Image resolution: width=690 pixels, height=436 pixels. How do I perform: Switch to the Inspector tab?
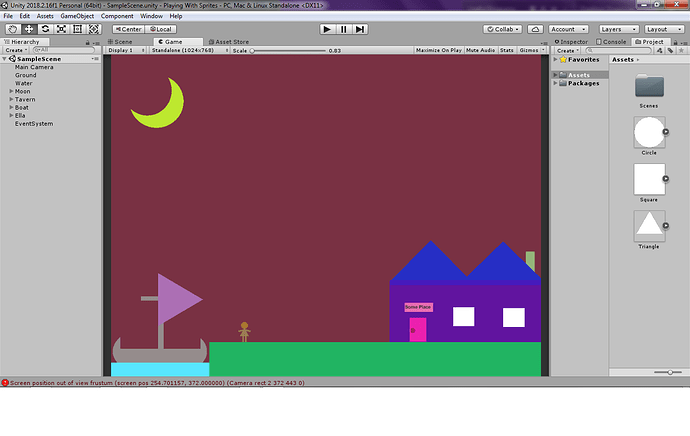571,42
